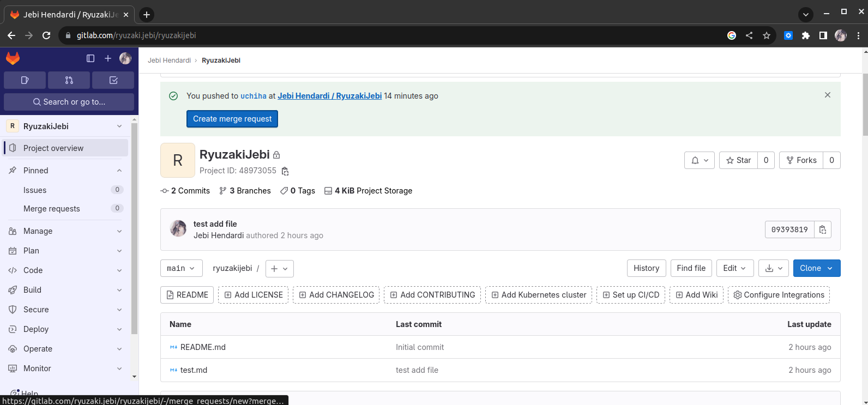Viewport: 868px width, 405px height.
Task: Copy commit SHA 09393819 with the clipboard icon
Action: coord(823,229)
